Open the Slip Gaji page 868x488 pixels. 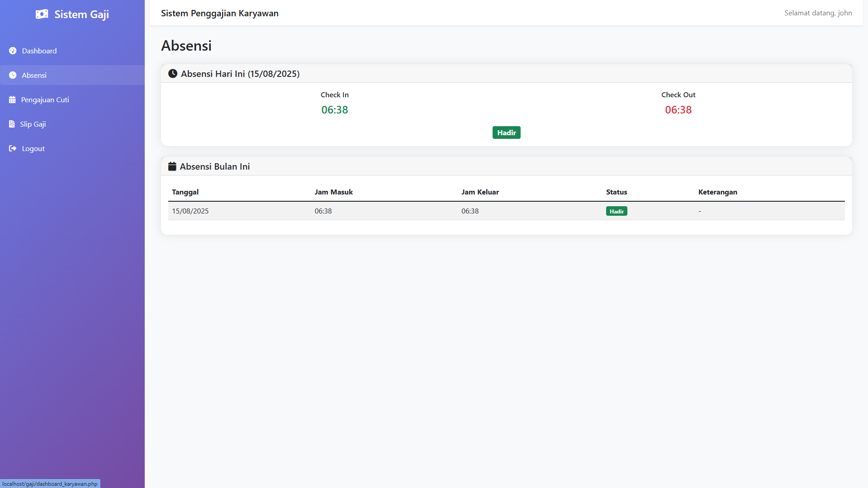[x=33, y=124]
